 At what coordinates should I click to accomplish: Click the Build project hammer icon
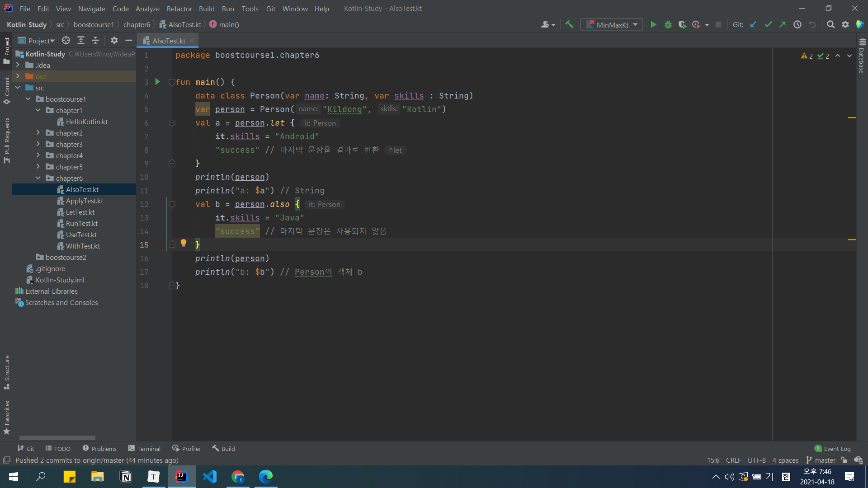[x=569, y=25]
